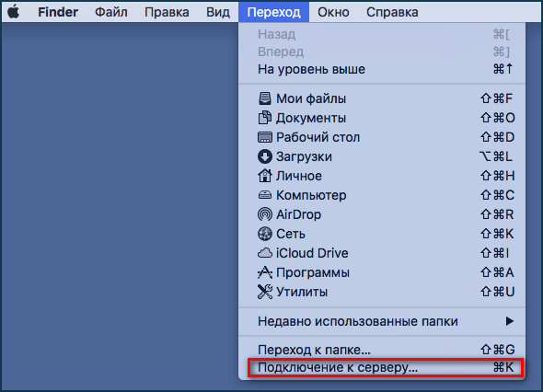
Task: Open the Правка menu
Action: [167, 12]
